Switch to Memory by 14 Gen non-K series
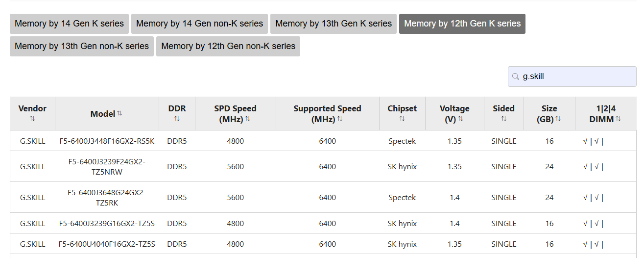Viewport: 644px width, 258px height. click(x=199, y=24)
